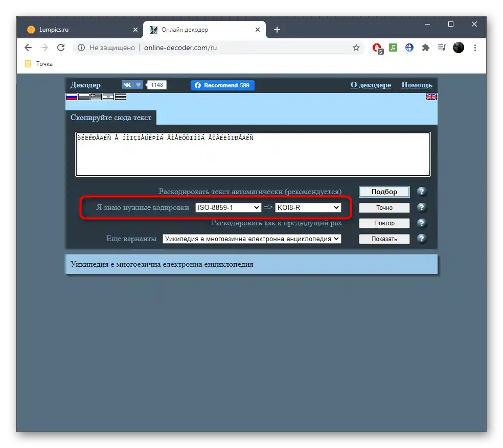This screenshot has width=503, height=448.
Task: Select the Greek flag language
Action: coord(96,97)
